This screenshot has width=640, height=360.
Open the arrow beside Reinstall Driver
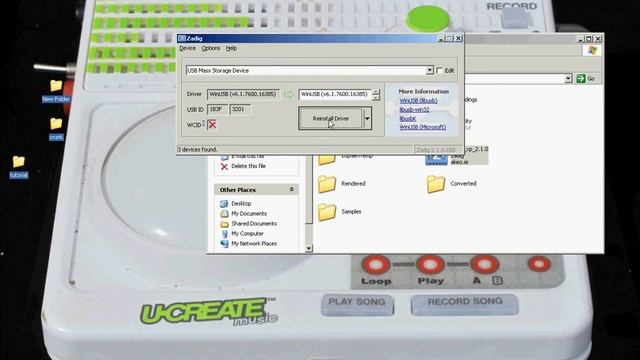(367, 119)
